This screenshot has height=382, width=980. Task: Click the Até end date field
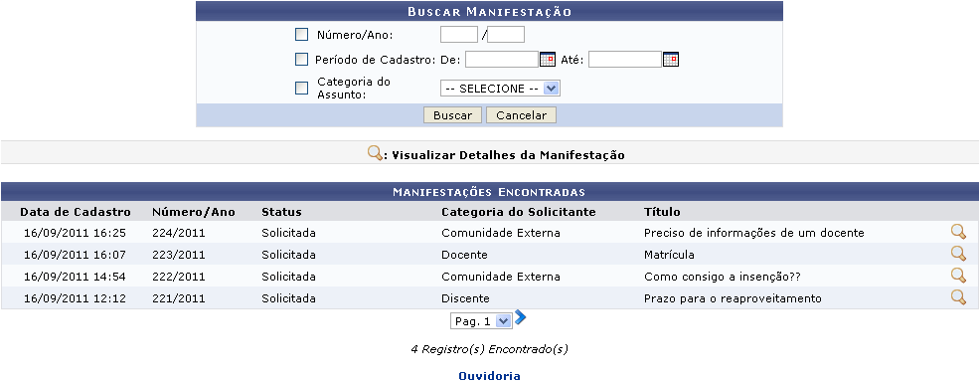[625, 60]
